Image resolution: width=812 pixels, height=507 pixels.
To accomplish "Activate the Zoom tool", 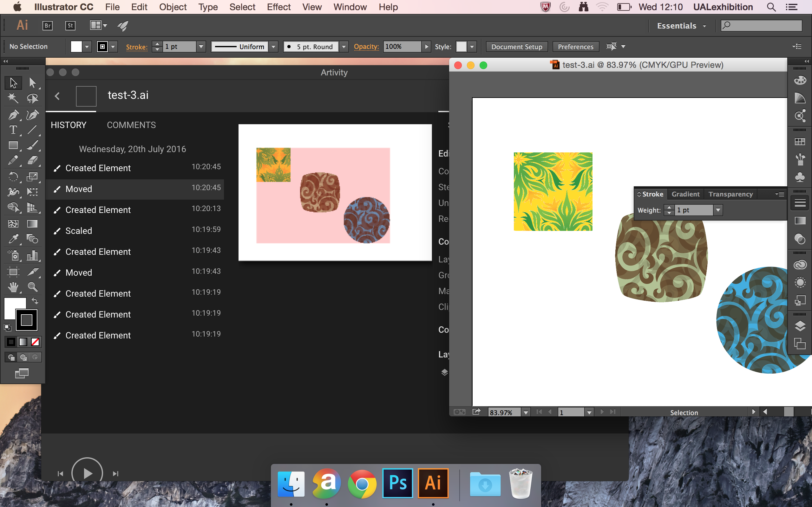I will pos(33,287).
